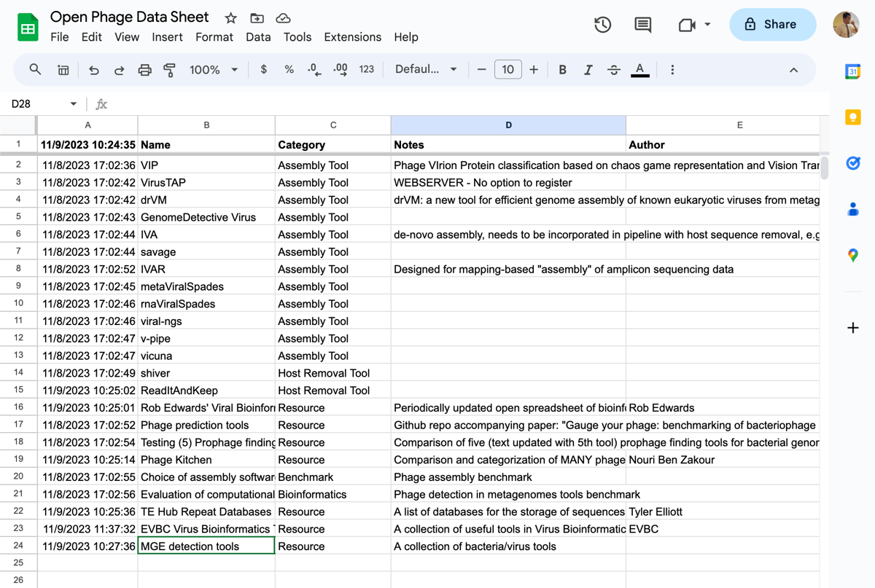Viewport: 875px width, 588px height.
Task: Activate paint format tool
Action: (x=170, y=70)
